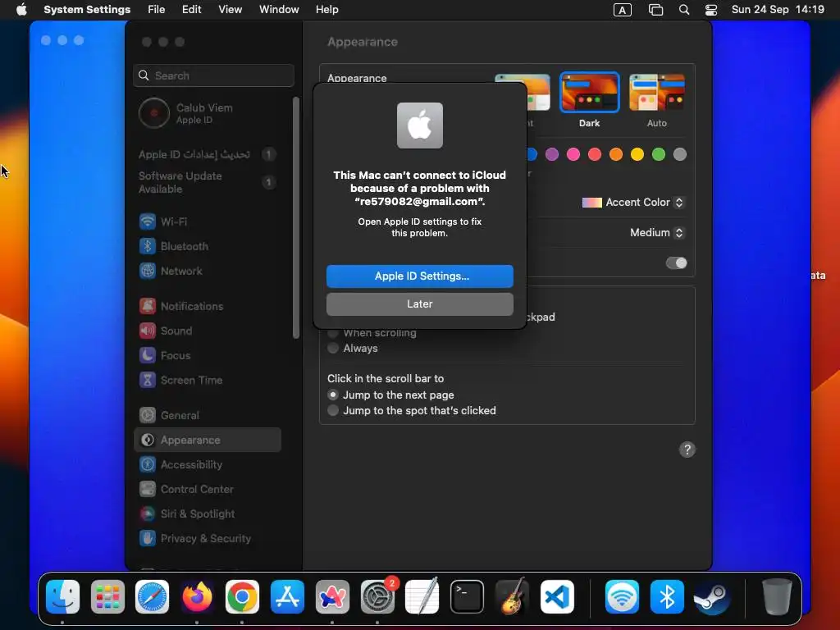Screen dimensions: 840x630
Task: Click the blue Wi-Fi app in Dock
Action: [x=622, y=597]
